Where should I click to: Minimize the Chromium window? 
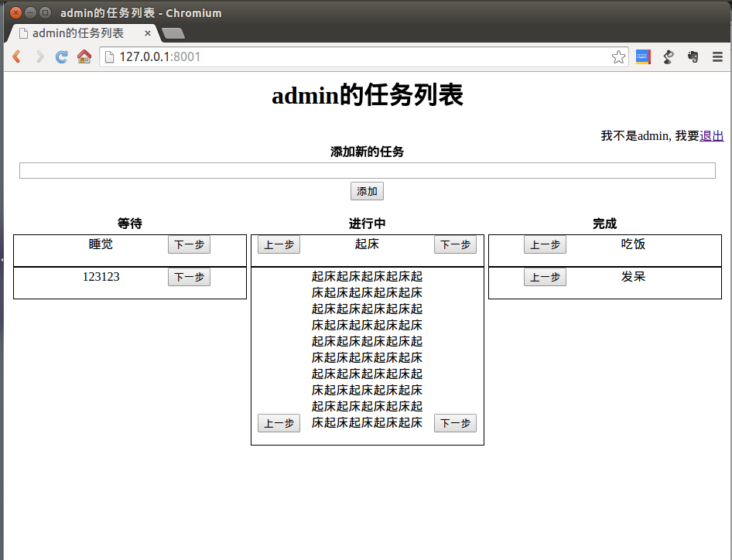coord(30,12)
